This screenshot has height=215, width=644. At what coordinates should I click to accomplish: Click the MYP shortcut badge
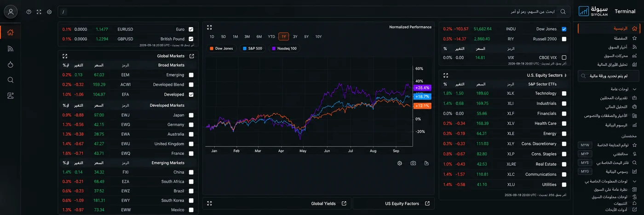pos(585,154)
